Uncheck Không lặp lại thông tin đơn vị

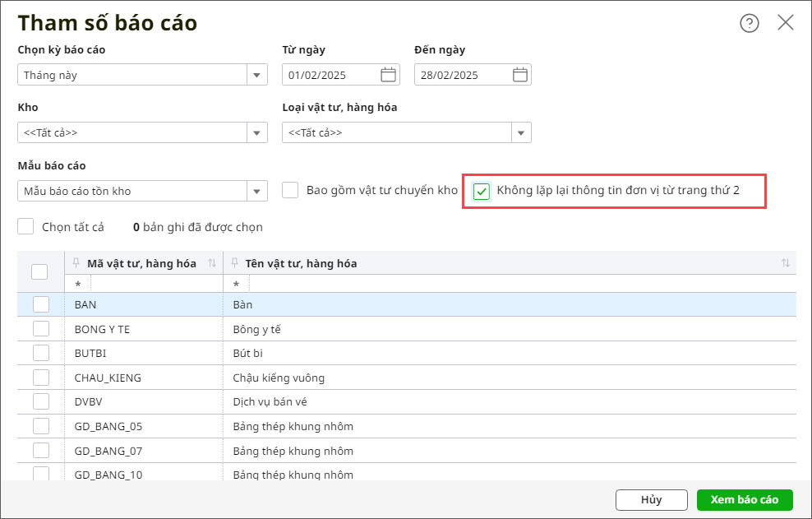[x=482, y=191]
